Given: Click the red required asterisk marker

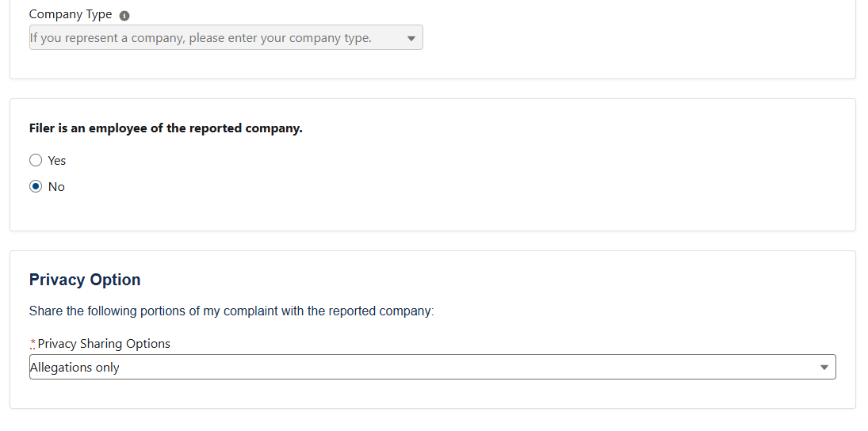Looking at the screenshot, I should pos(33,343).
